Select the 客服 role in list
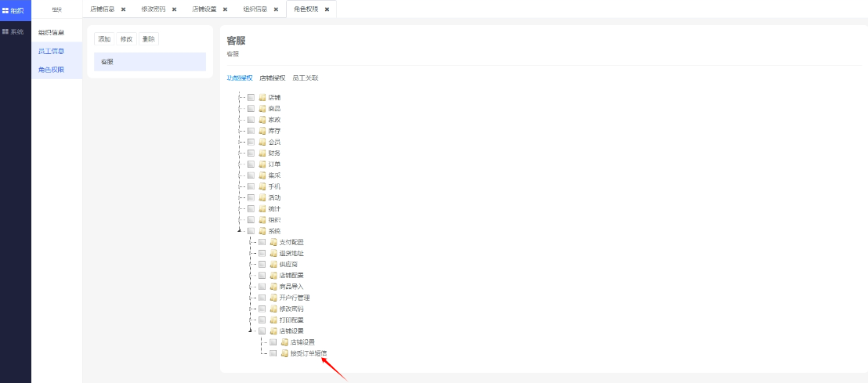 click(150, 62)
